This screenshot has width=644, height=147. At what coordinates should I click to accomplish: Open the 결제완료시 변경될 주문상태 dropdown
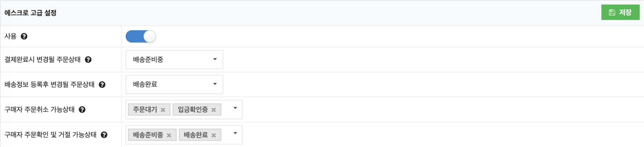click(174, 60)
